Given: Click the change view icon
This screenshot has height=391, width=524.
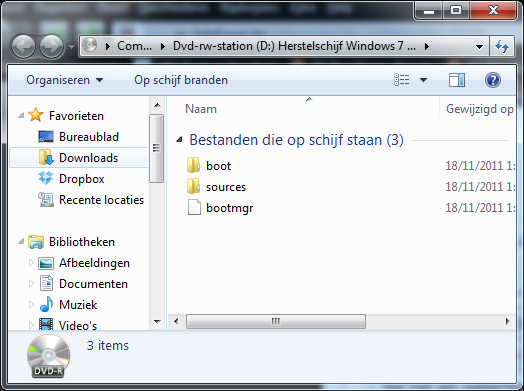Looking at the screenshot, I should tap(402, 80).
